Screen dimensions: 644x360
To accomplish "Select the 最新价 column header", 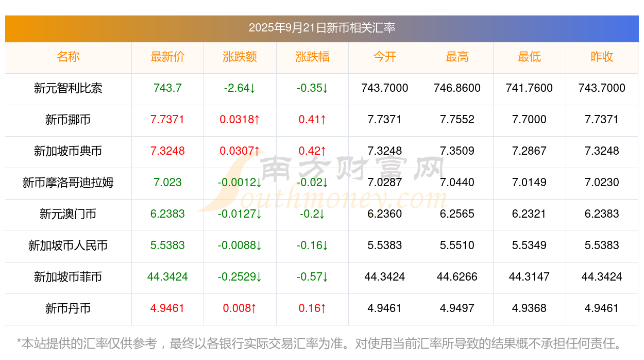I will [167, 57].
